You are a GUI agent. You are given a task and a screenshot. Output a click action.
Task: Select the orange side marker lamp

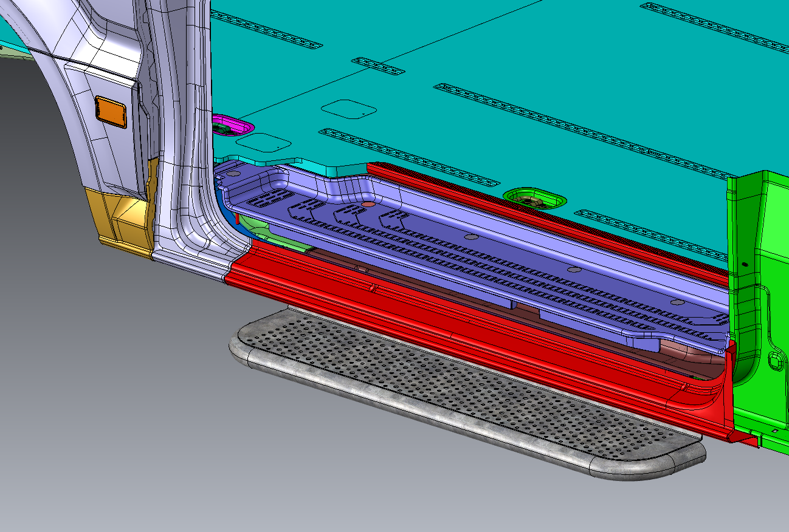point(110,112)
